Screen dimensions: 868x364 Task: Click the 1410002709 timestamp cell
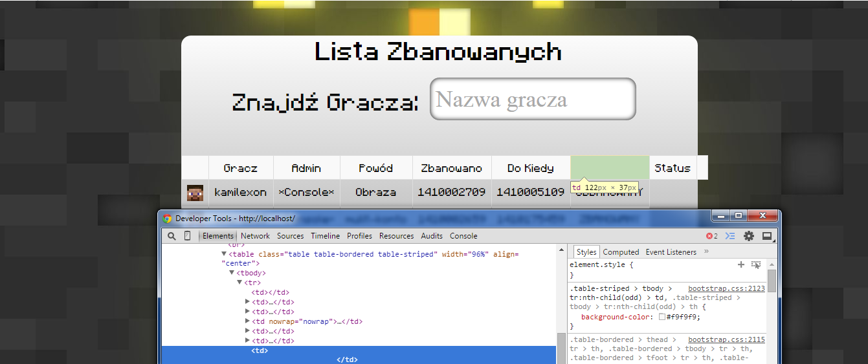[452, 192]
